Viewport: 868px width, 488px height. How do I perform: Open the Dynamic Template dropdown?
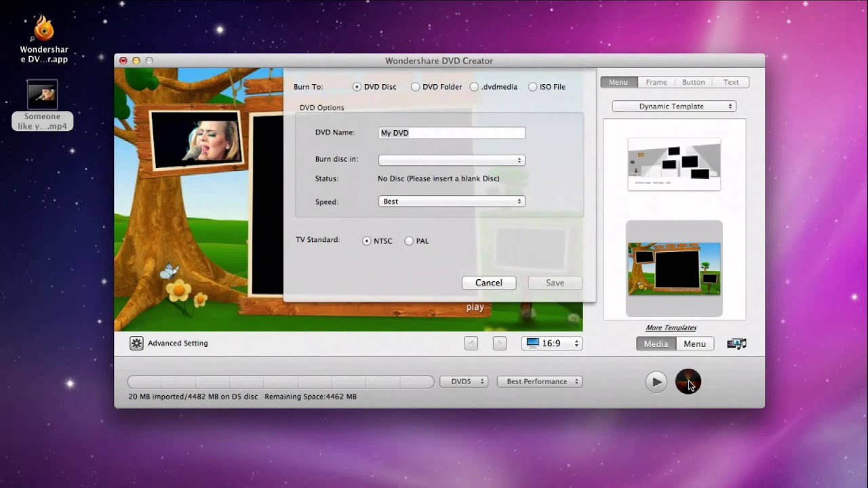pos(674,106)
